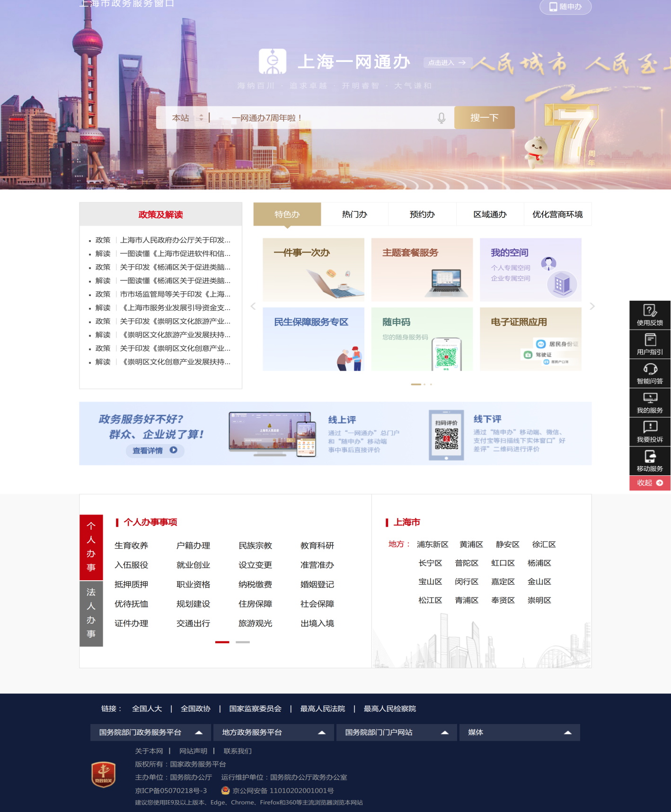
Task: Expand 国务院部门政务服务平台 dropdown
Action: (150, 732)
